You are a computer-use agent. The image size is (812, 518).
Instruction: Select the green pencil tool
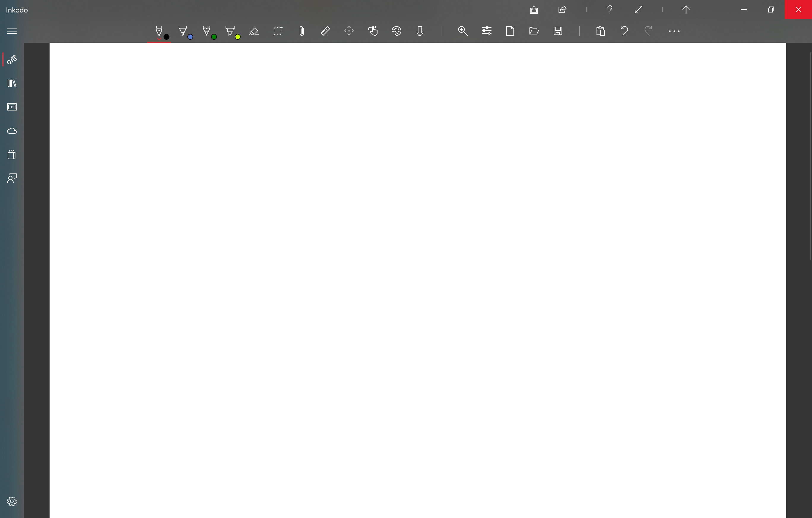coord(206,31)
